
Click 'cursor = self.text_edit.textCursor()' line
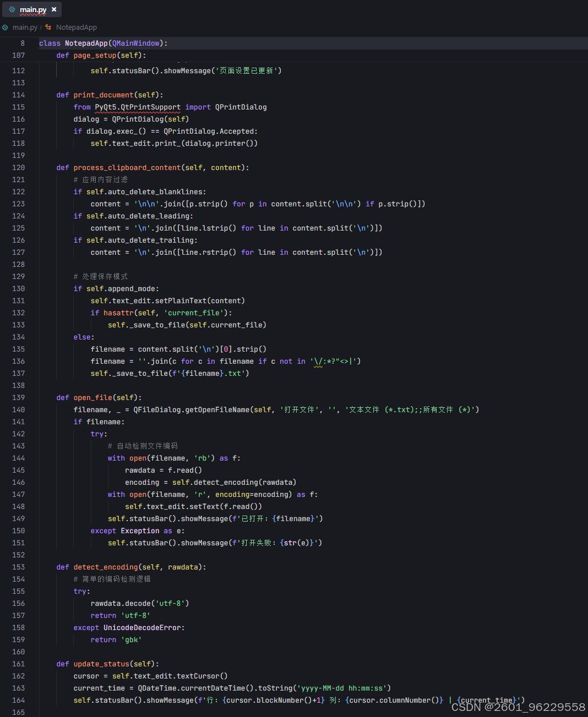pos(150,676)
